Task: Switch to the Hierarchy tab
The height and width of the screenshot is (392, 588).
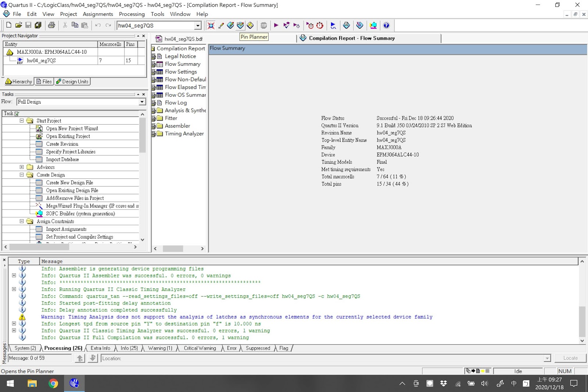Action: (x=19, y=82)
